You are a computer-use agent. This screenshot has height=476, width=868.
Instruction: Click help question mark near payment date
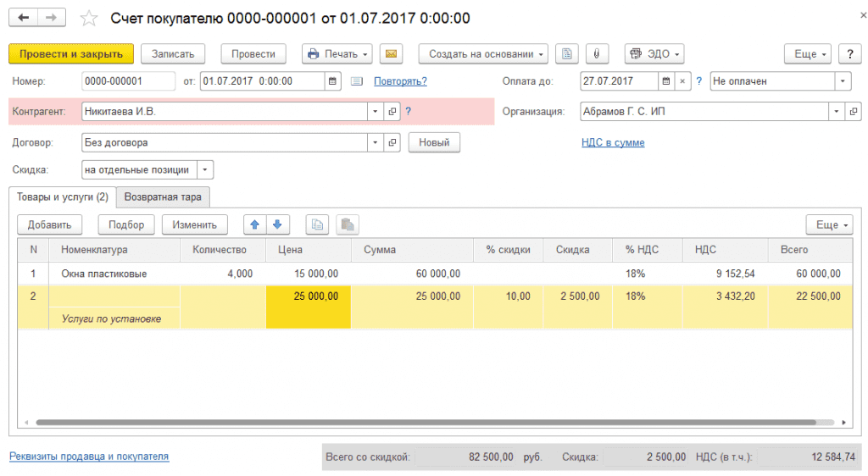click(699, 81)
